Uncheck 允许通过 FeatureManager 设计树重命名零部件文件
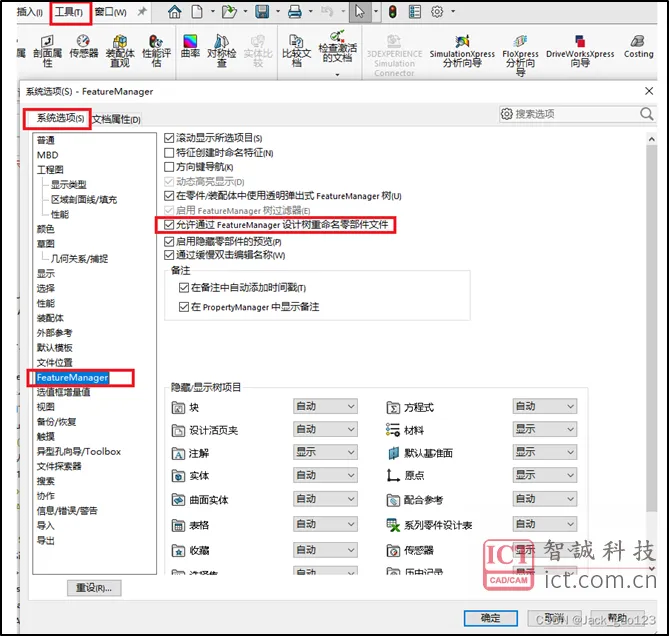Screen dimensions: 669x636 pyautogui.click(x=169, y=226)
